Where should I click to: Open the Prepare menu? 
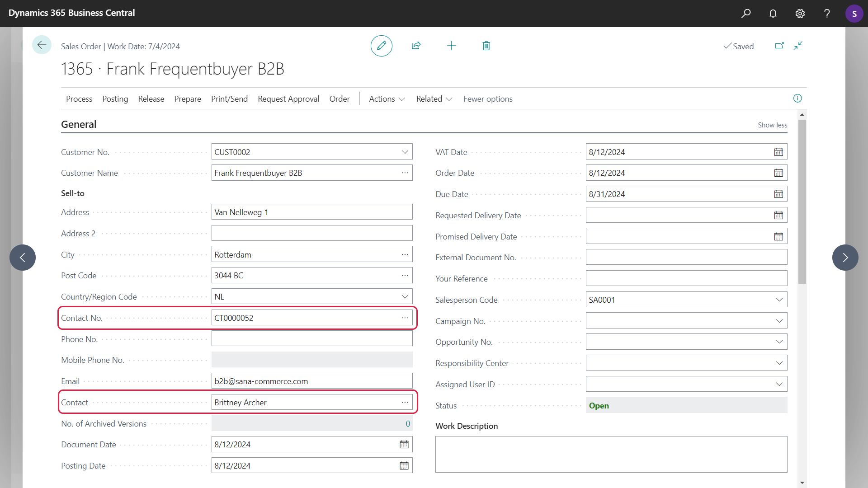pos(188,99)
